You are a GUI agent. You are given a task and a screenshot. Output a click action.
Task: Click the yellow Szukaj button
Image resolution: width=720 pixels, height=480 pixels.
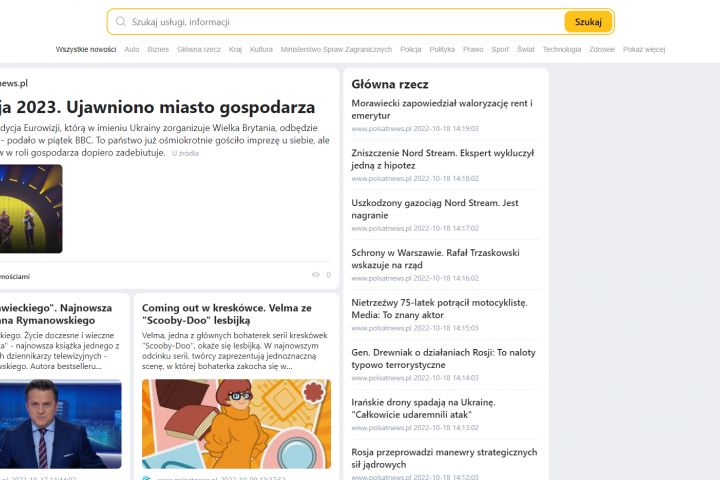(588, 22)
